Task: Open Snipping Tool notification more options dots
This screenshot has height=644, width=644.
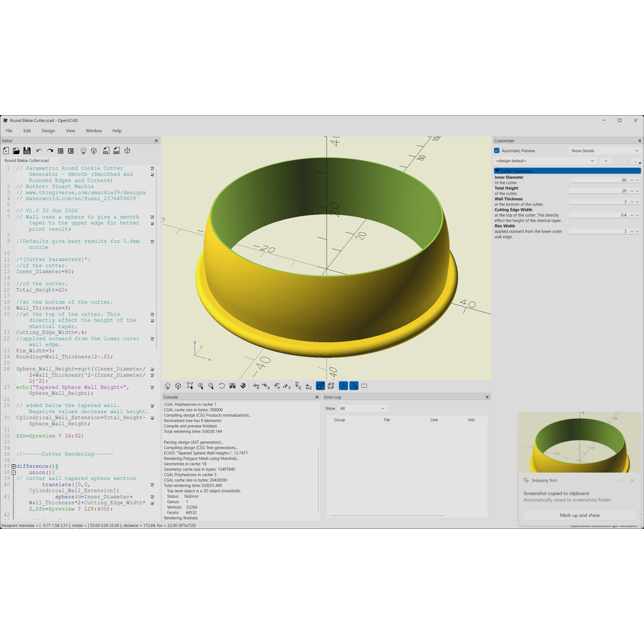Action: [x=619, y=480]
